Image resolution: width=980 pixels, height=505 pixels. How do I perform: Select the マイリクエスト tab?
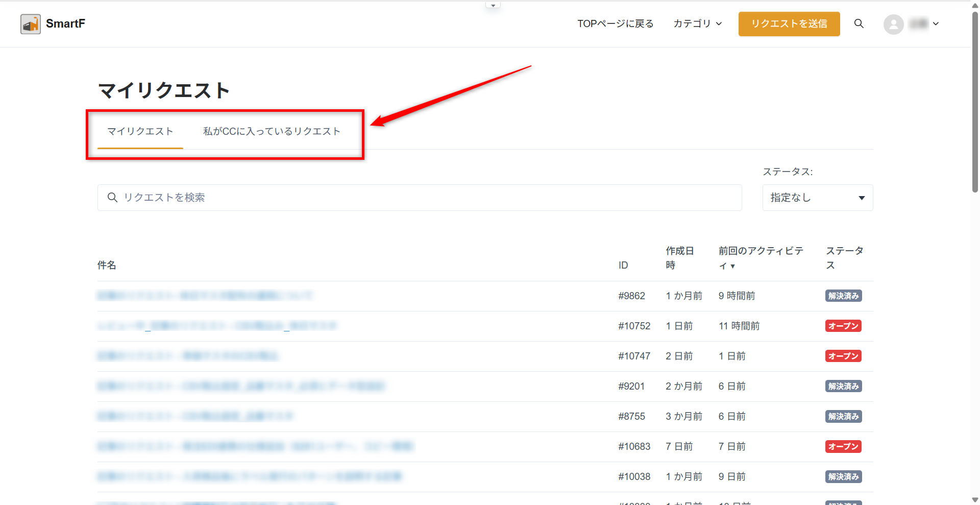(140, 132)
